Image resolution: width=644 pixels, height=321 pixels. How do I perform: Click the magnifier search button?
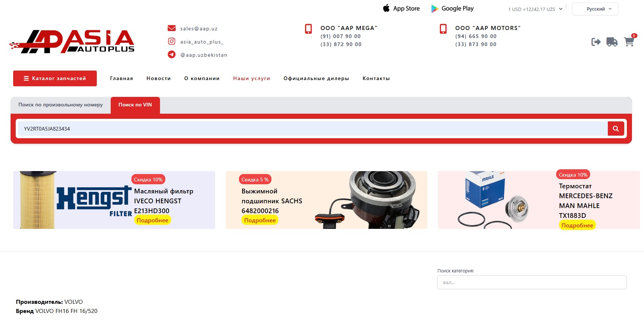(616, 129)
